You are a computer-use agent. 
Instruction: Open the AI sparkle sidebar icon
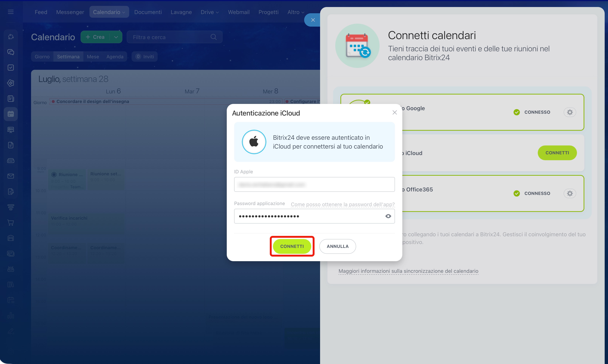click(11, 83)
